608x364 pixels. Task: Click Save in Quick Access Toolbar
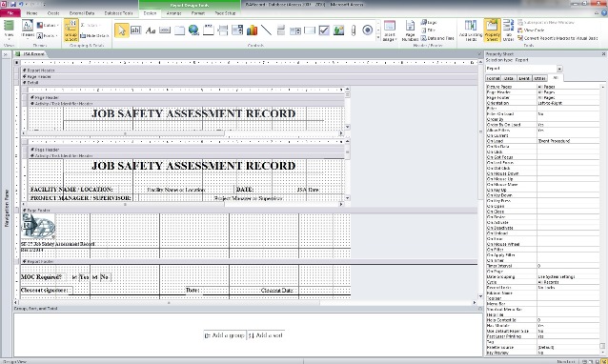[12, 4]
